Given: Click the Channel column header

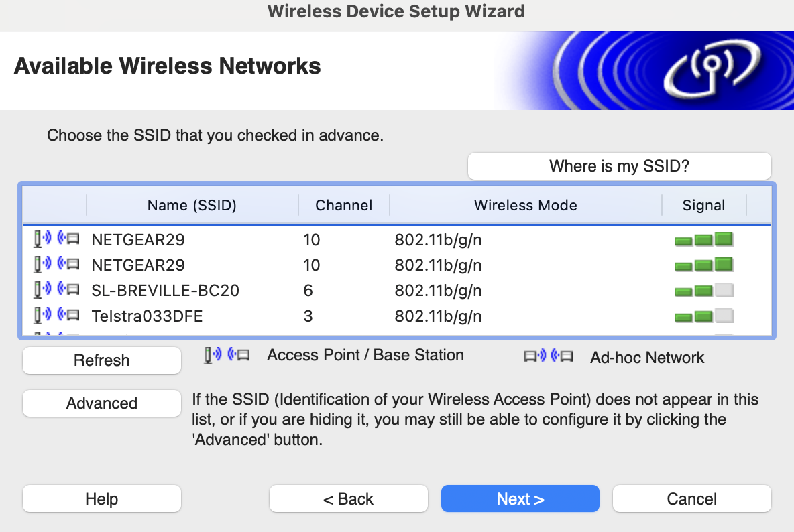Looking at the screenshot, I should [343, 205].
